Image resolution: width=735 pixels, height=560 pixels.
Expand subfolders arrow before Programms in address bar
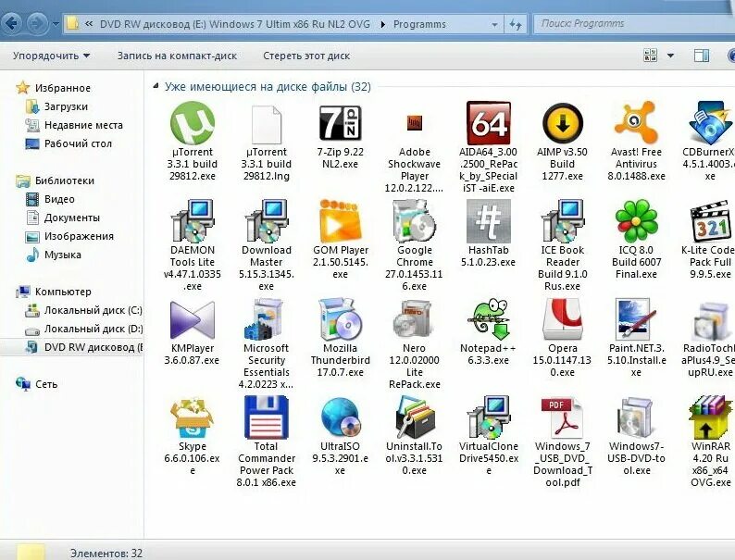coord(383,24)
